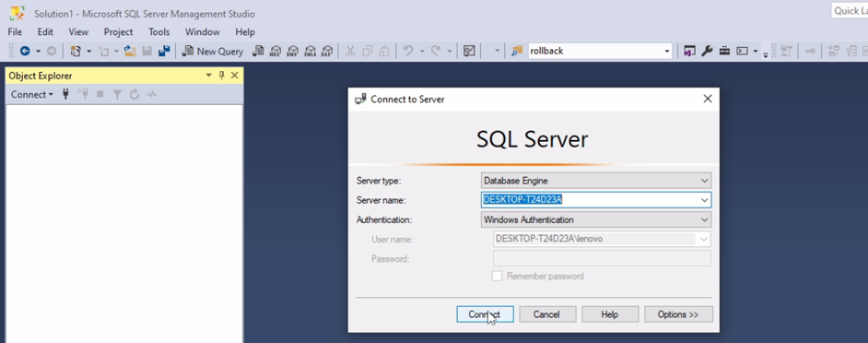868x343 pixels.
Task: Click the Open File folder icon
Action: pyautogui.click(x=130, y=51)
